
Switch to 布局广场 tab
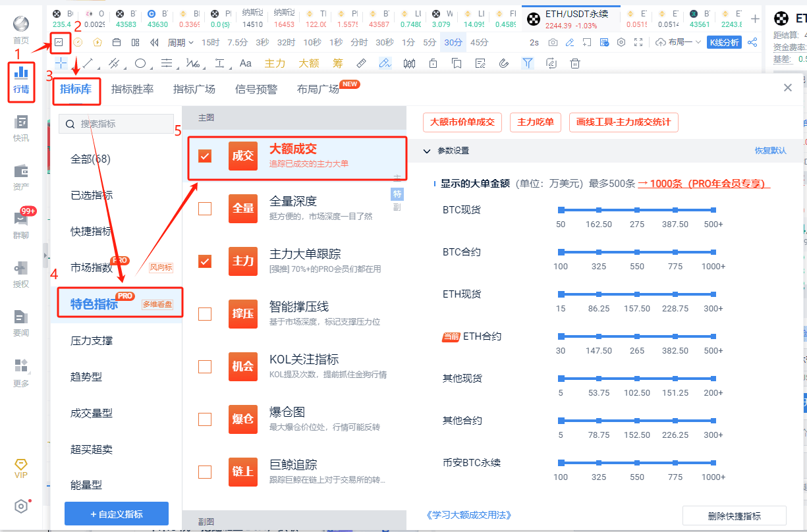tap(318, 89)
